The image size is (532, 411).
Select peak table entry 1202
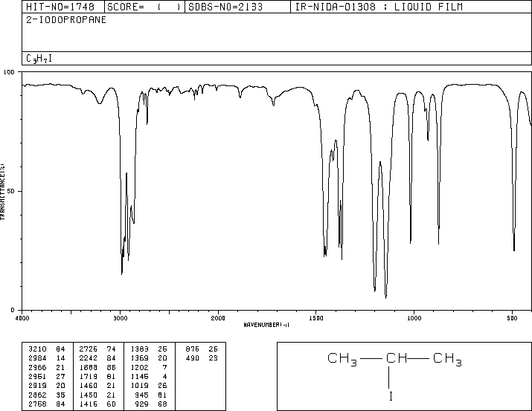click(x=139, y=367)
